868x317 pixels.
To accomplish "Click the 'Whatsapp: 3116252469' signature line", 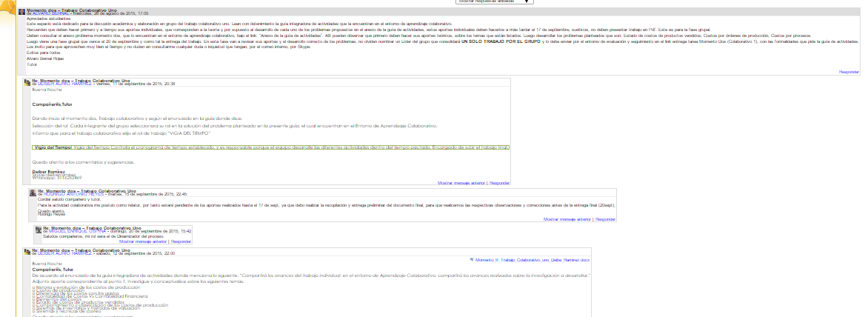I will 57,178.
